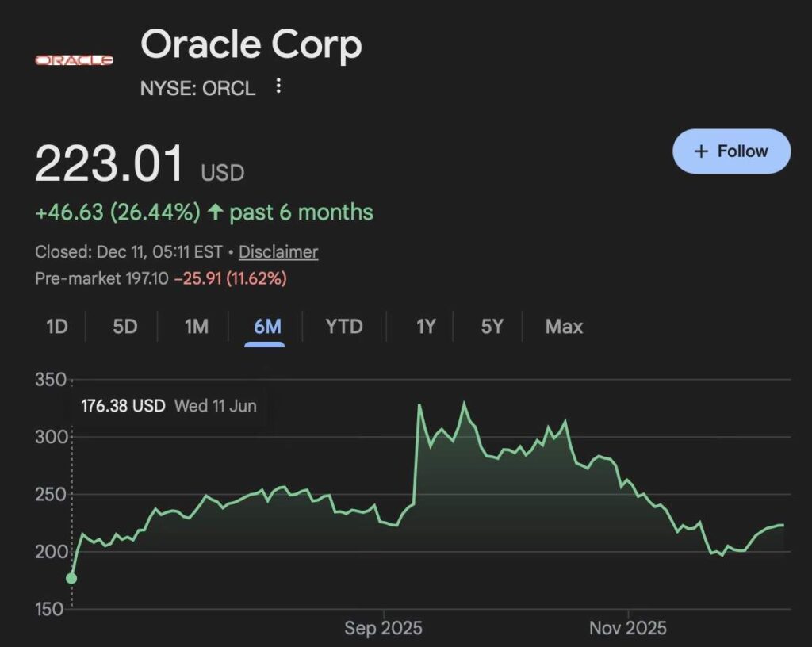Click the NYSE: ORCL ticker text
Screen dimensions: 812x647
pos(198,88)
